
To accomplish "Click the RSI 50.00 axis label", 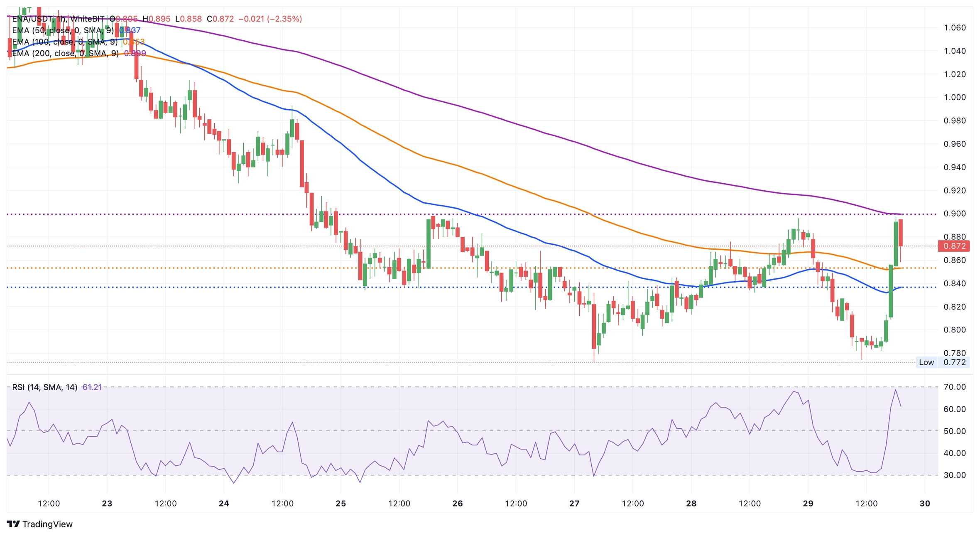I will (955, 431).
